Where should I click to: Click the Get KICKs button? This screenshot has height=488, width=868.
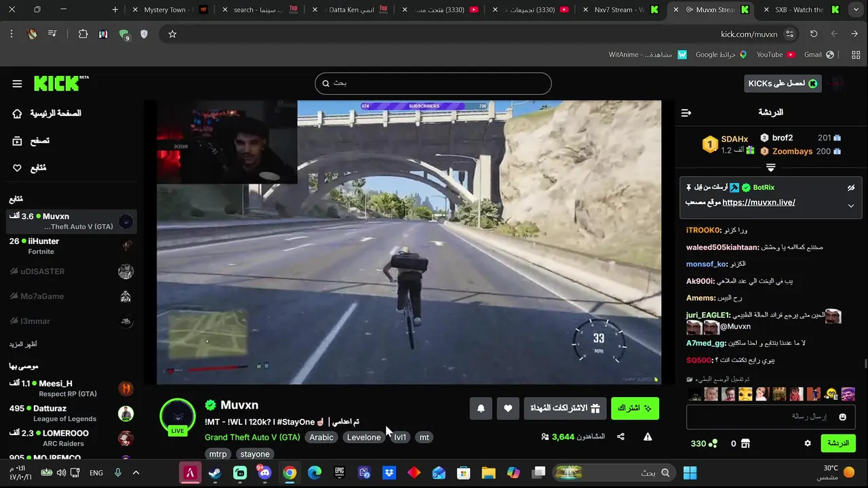coord(783,83)
